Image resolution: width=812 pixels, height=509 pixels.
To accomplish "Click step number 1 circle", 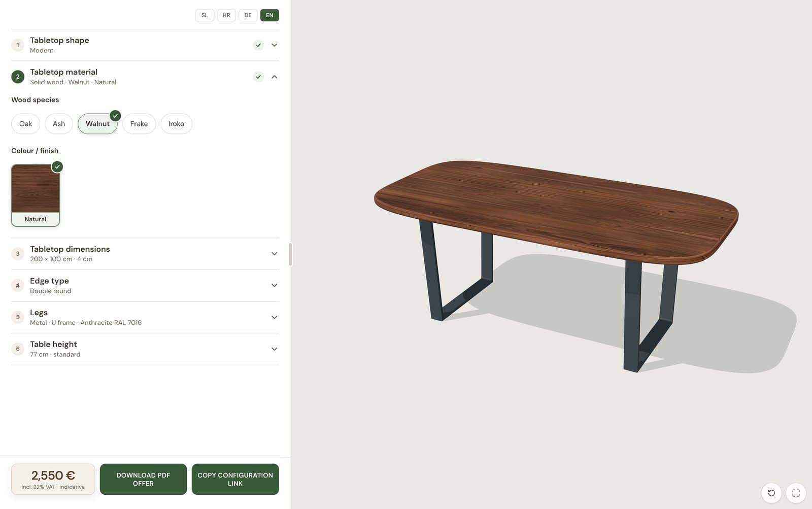I will (x=18, y=45).
